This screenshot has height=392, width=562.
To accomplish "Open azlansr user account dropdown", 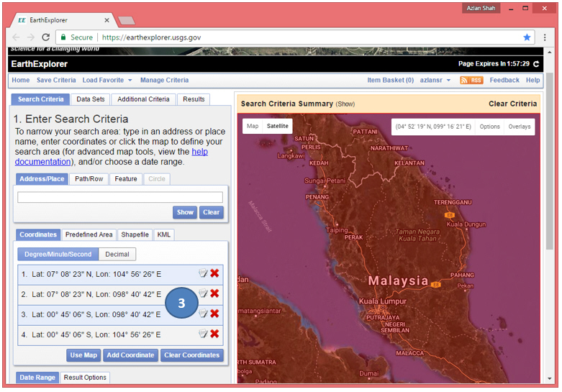I will coord(435,81).
